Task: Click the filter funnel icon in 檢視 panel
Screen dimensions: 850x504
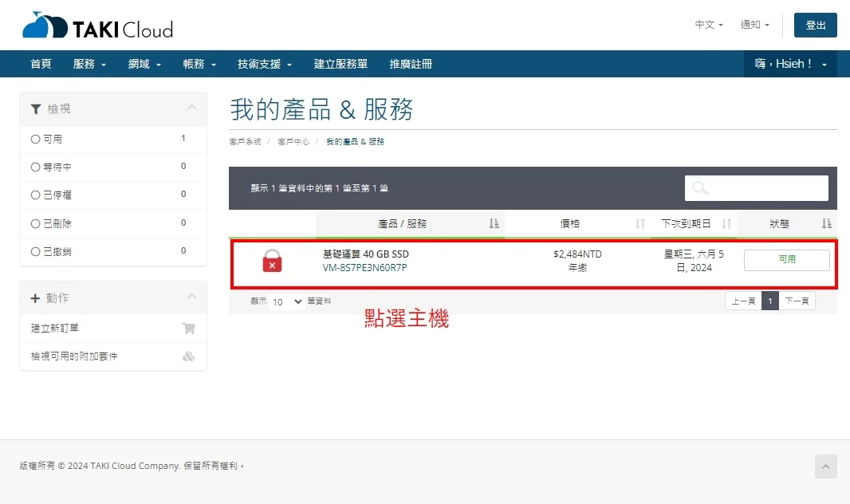Action: 36,109
